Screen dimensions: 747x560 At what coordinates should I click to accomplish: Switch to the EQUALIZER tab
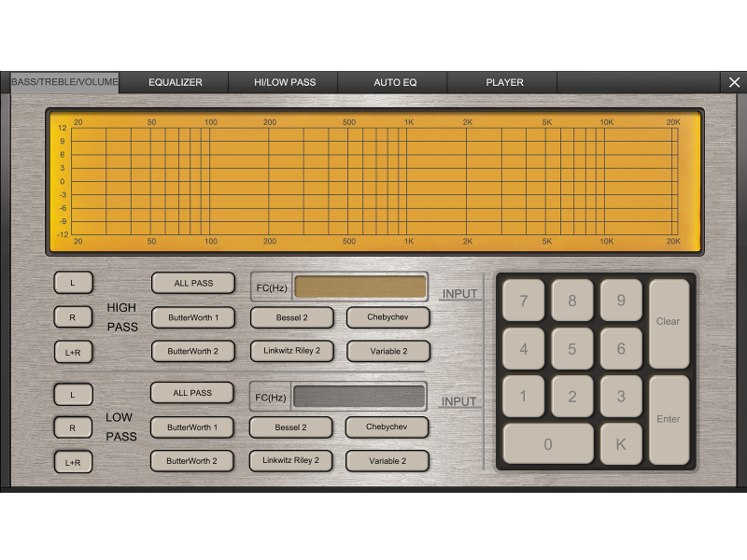pos(175,82)
